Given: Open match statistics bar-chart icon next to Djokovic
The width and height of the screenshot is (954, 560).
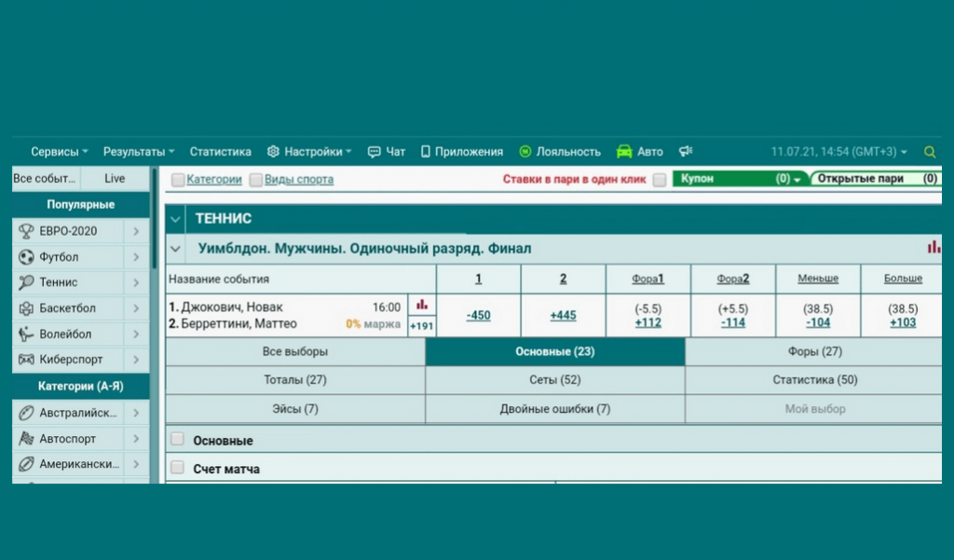Looking at the screenshot, I should click(421, 304).
